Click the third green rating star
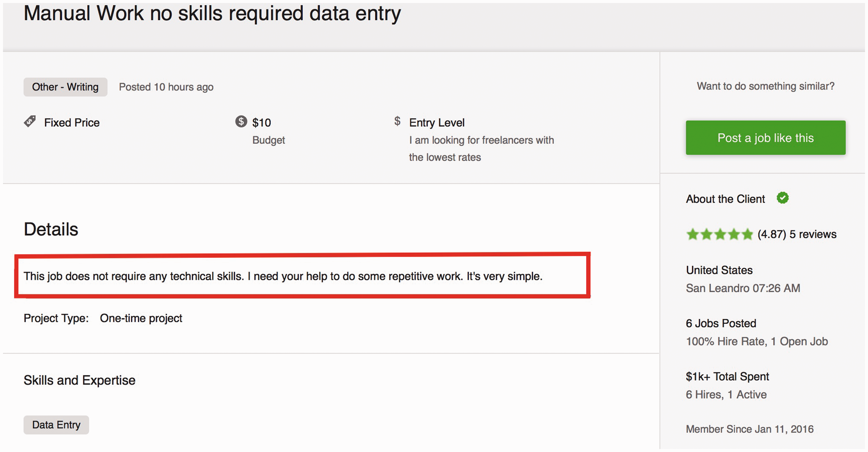868x452 pixels. [720, 234]
